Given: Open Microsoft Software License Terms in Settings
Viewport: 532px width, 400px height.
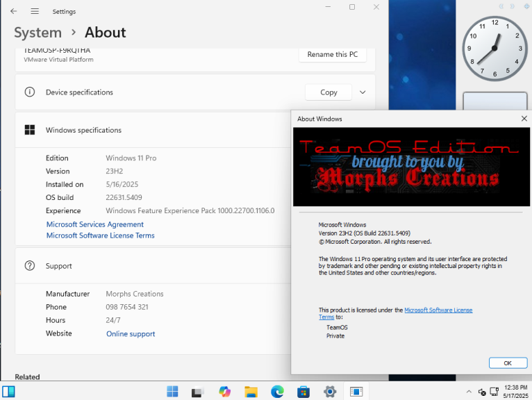Looking at the screenshot, I should [101, 235].
